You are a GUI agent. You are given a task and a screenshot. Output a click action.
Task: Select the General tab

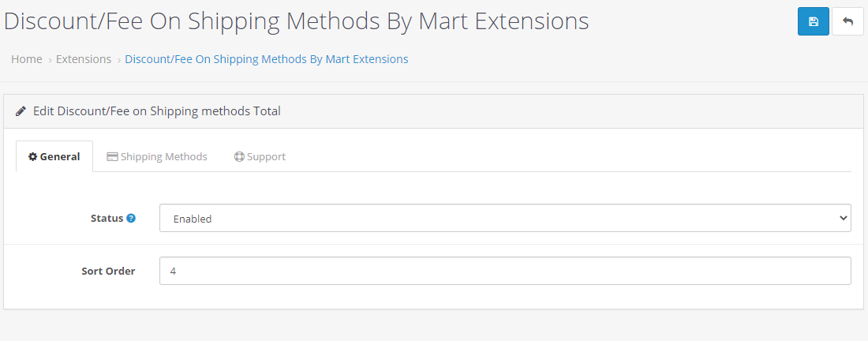click(x=54, y=156)
